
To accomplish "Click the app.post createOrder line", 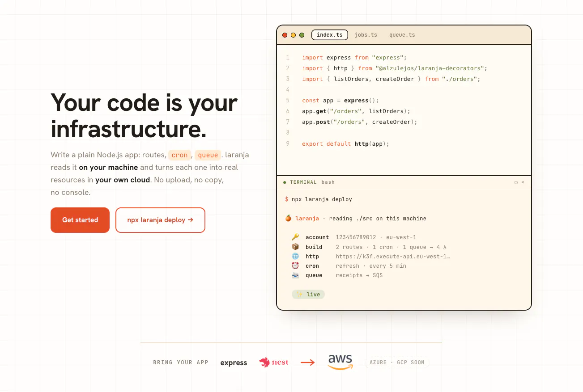I will [x=359, y=122].
